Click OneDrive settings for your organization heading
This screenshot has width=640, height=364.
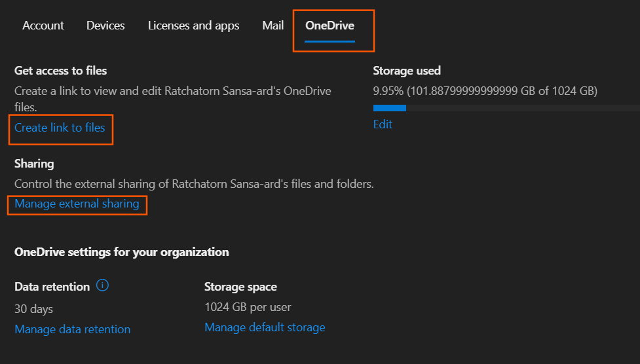coord(122,252)
